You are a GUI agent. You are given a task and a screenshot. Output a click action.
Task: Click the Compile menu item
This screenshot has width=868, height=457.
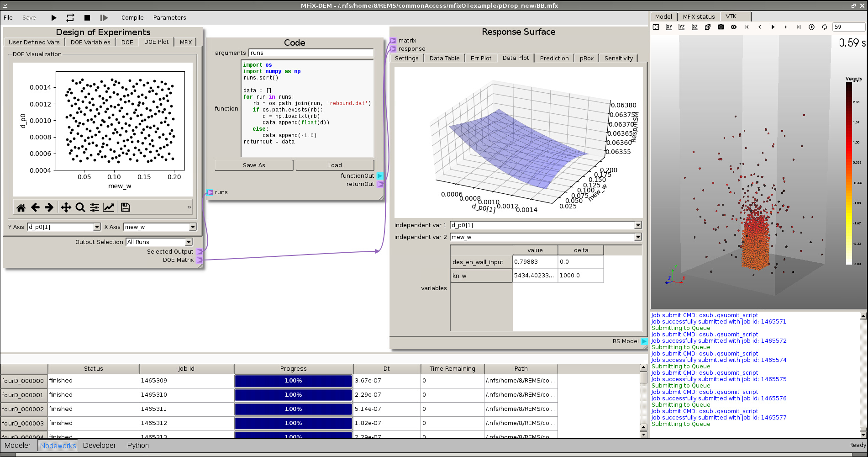click(x=132, y=17)
